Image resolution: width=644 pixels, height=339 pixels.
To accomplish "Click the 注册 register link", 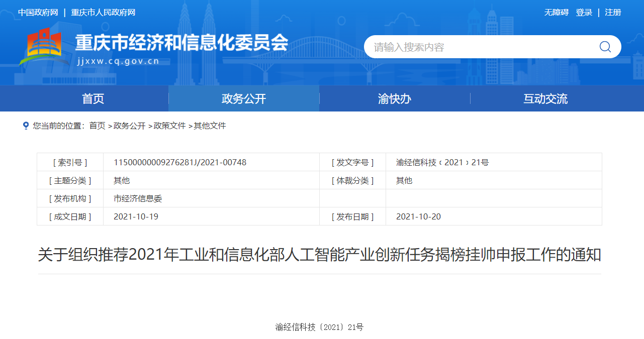I will [x=613, y=13].
